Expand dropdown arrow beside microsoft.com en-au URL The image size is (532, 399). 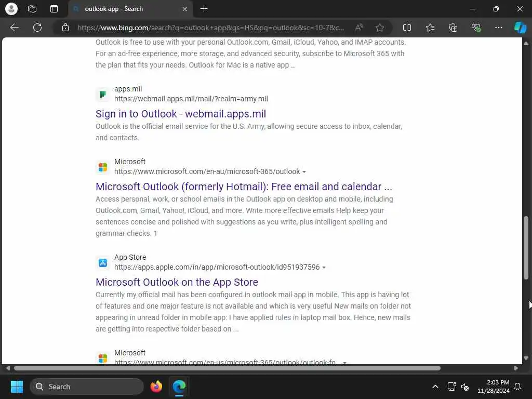tap(304, 172)
